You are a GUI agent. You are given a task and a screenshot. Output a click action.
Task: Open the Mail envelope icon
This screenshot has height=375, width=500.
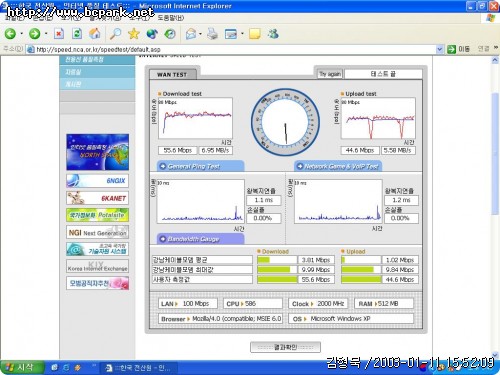pos(191,34)
